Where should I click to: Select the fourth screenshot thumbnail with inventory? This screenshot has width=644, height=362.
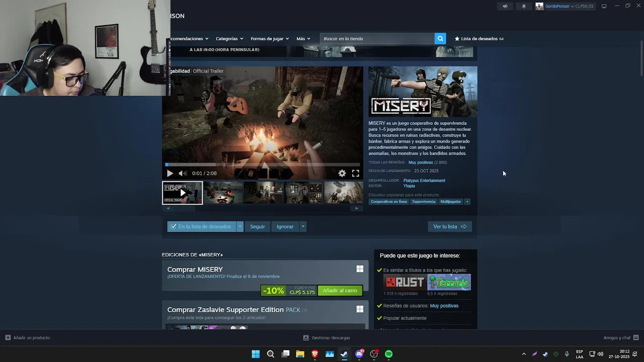[304, 193]
